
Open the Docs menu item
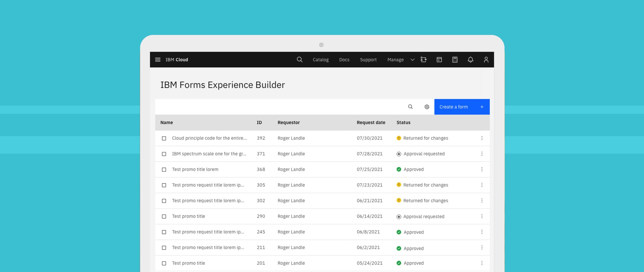pyautogui.click(x=344, y=60)
